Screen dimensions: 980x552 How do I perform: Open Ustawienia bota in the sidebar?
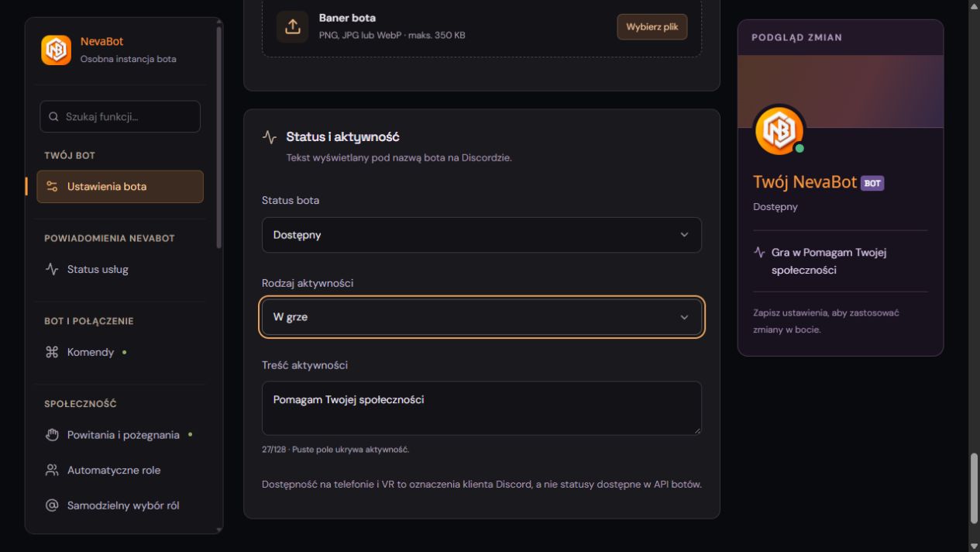(x=120, y=187)
